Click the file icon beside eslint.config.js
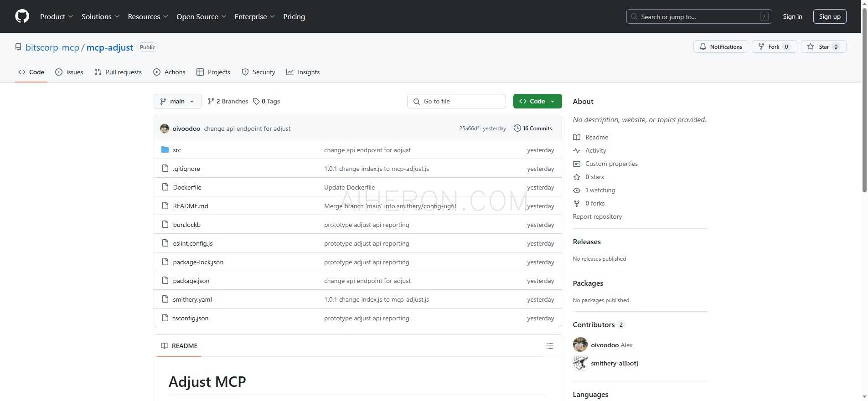This screenshot has width=868, height=401. click(165, 243)
